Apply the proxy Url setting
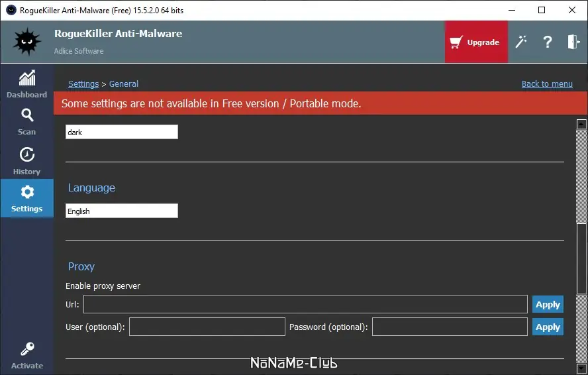 (548, 304)
